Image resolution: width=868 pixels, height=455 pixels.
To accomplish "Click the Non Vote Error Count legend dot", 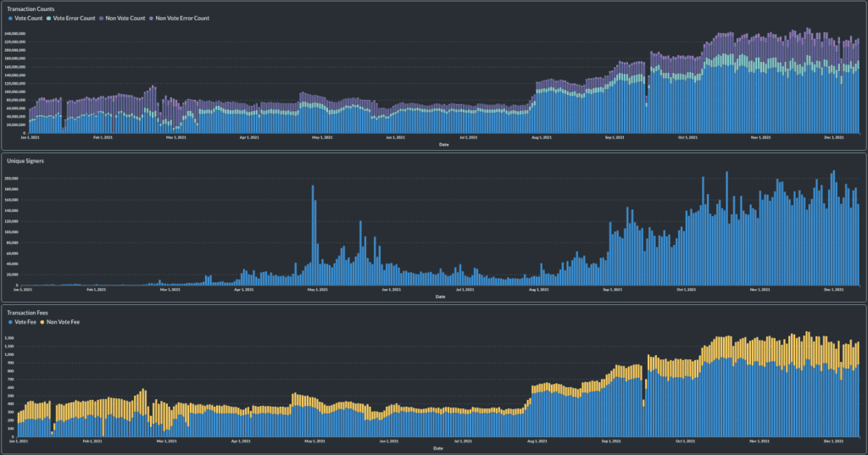I will pyautogui.click(x=152, y=18).
